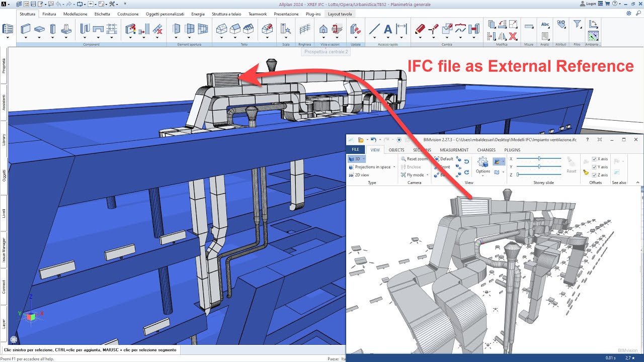Switch to 2D view in BIMvision

359,175
